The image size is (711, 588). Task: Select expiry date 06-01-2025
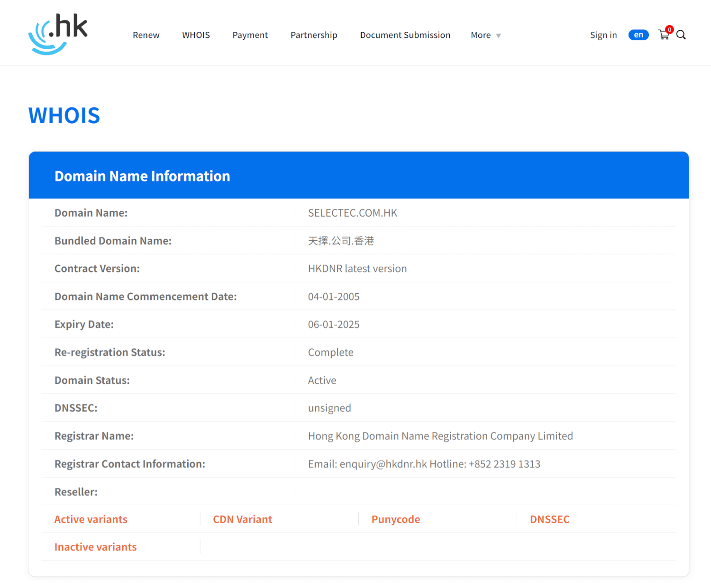tap(334, 325)
